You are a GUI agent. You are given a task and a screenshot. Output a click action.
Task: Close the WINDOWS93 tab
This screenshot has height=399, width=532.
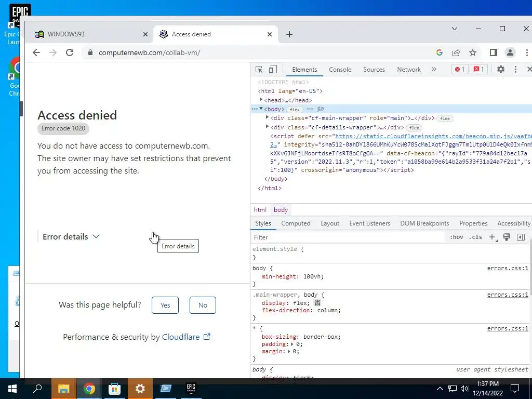[145, 34]
